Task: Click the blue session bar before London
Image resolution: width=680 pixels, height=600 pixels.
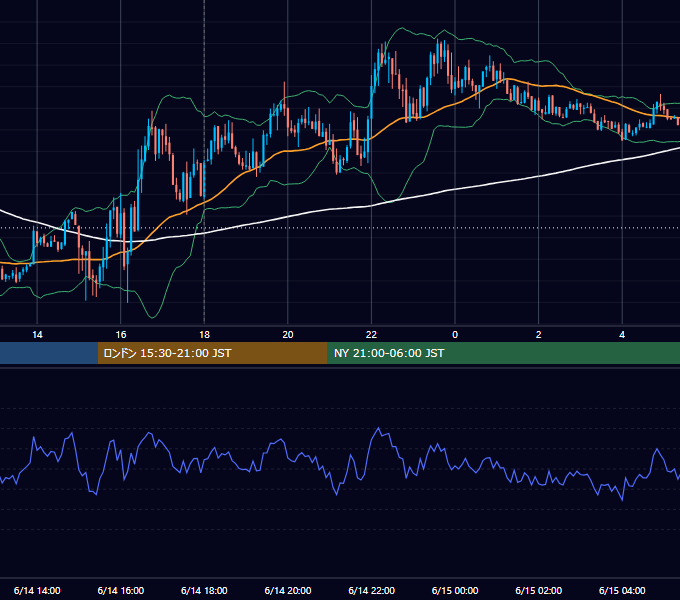Action: (49, 353)
